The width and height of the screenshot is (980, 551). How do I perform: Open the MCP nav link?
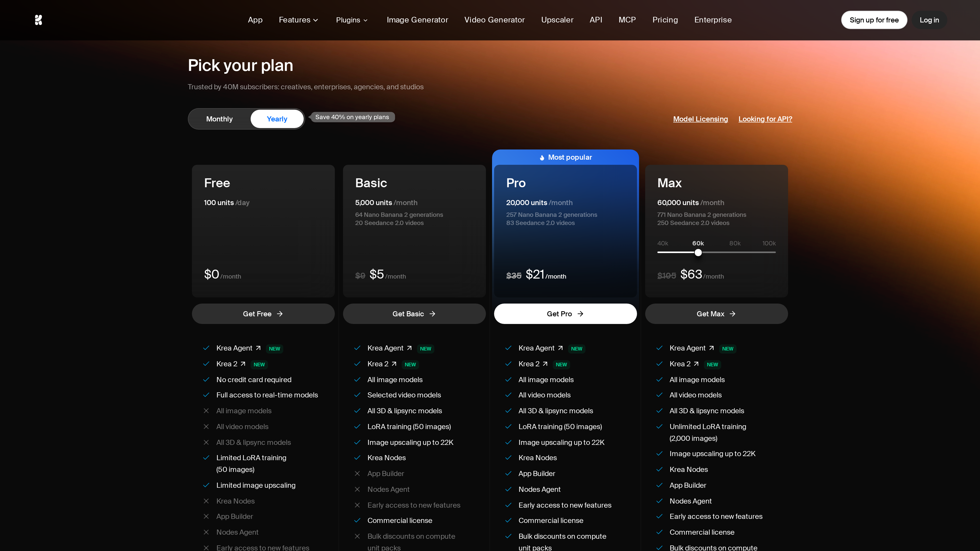pos(627,20)
